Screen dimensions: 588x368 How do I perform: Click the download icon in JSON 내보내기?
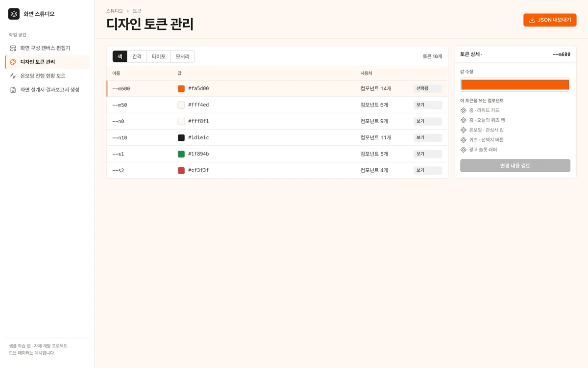click(x=532, y=20)
